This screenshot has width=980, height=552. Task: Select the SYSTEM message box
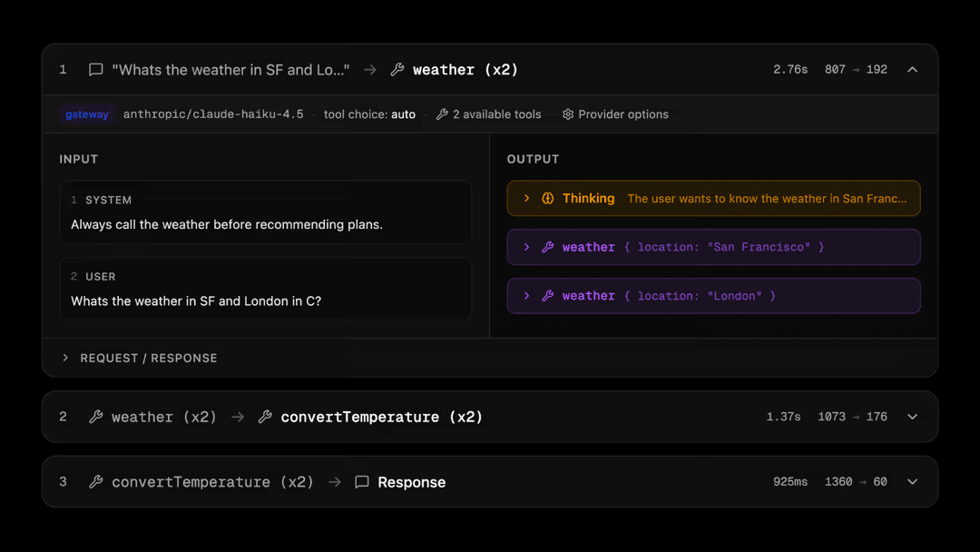pos(265,212)
